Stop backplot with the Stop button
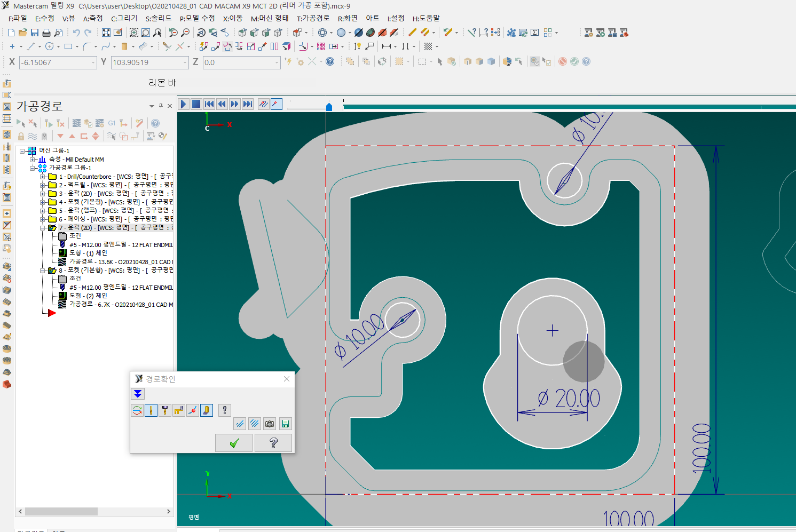The image size is (796, 532). (x=196, y=104)
